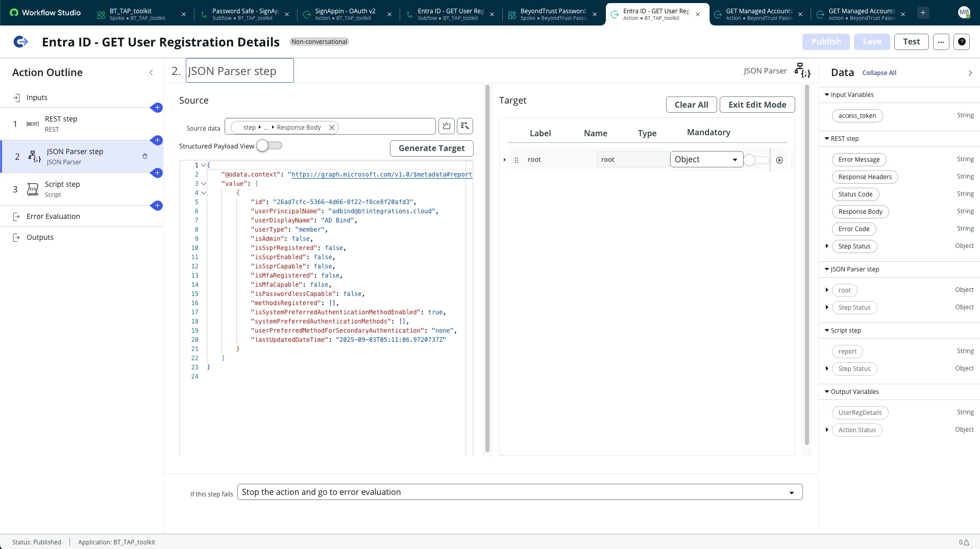The width and height of the screenshot is (980, 549).
Task: Collapse the Input Variables section
Action: click(827, 95)
